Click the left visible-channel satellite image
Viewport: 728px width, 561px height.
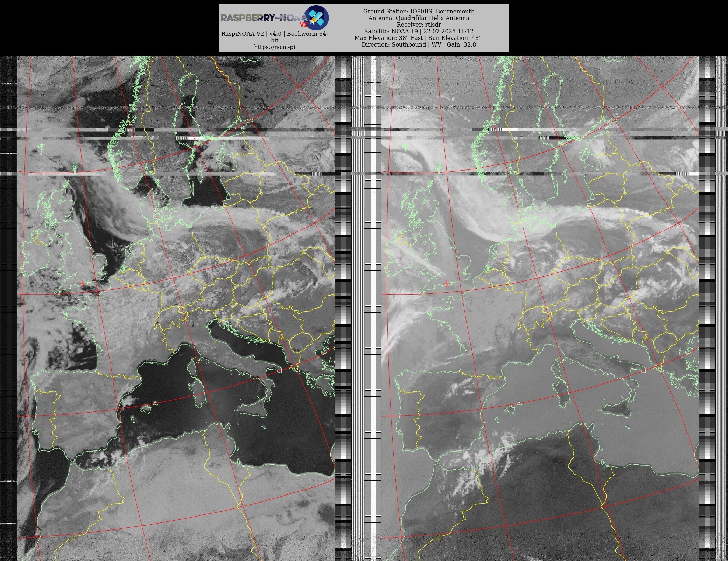coord(176,308)
